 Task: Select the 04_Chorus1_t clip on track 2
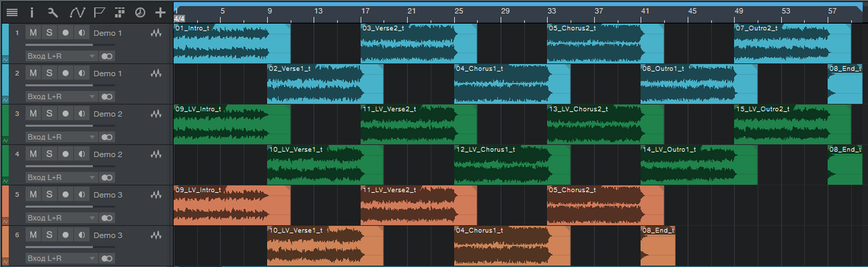[x=512, y=84]
